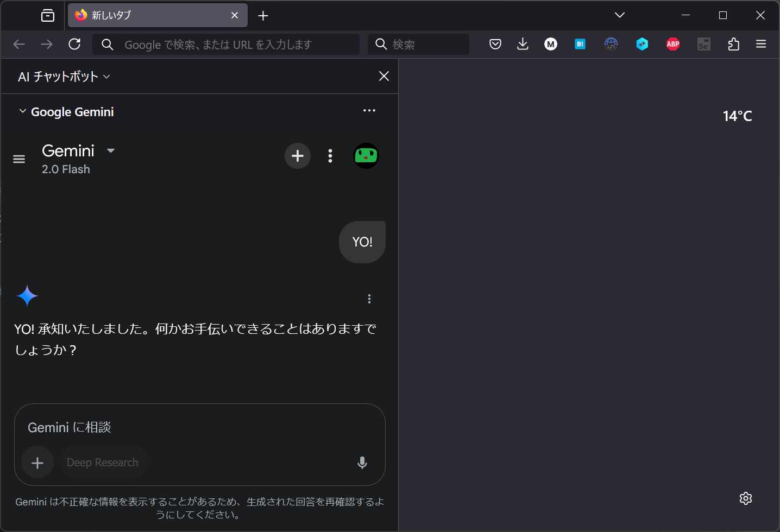Click the YO! message bubble

(x=362, y=242)
